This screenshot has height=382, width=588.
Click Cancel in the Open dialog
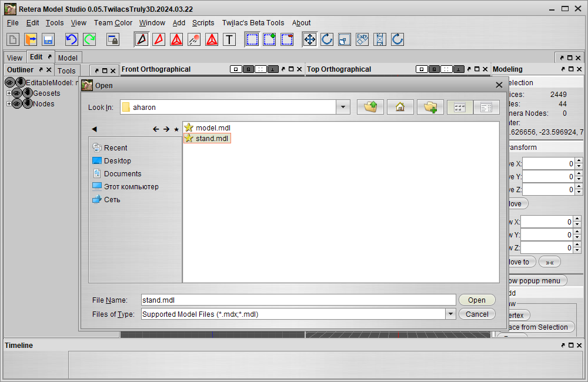pyautogui.click(x=477, y=314)
